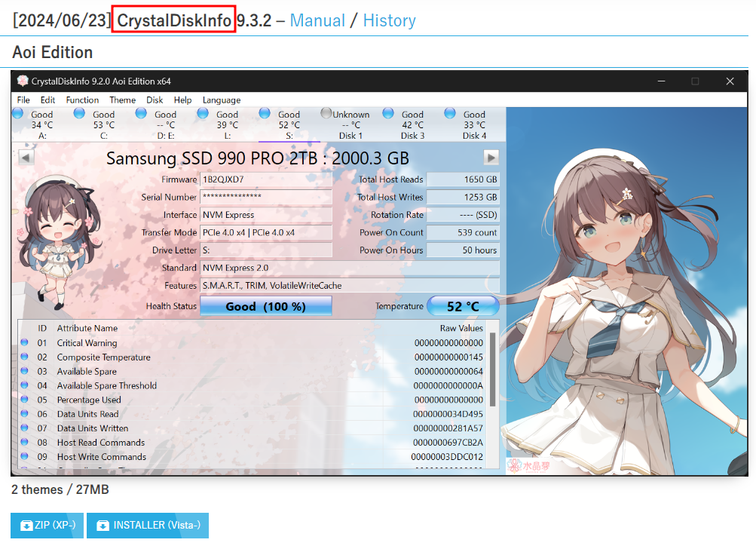Open the History link
756x555 pixels.
tap(389, 20)
